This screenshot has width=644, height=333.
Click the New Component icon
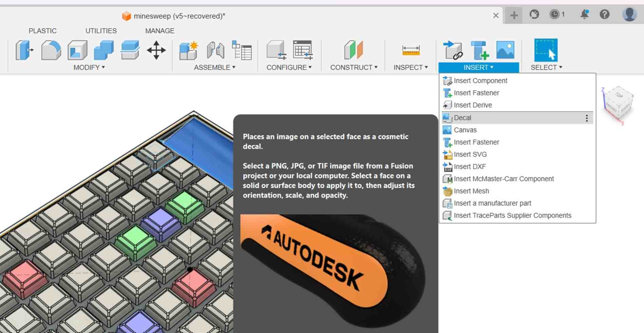pos(189,50)
